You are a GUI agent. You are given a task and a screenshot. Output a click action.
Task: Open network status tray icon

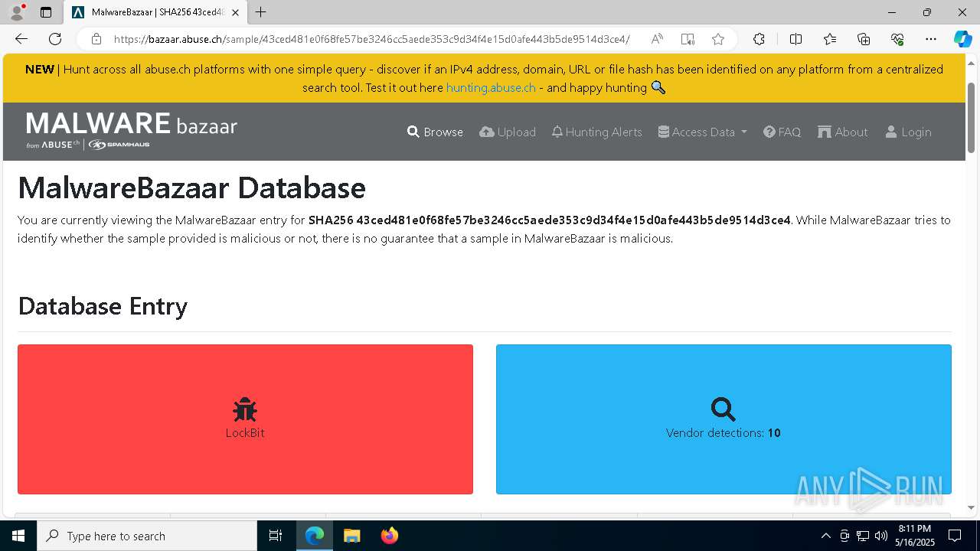pos(863,536)
